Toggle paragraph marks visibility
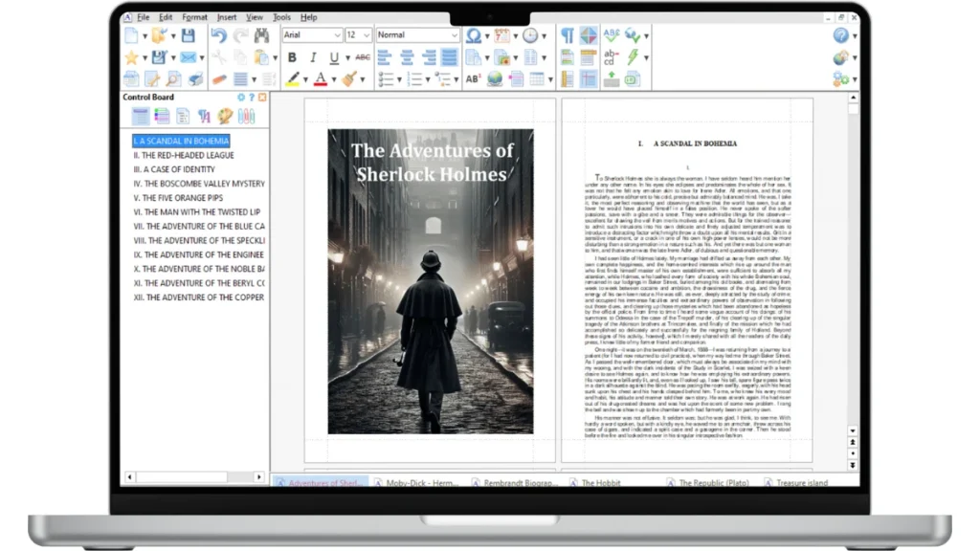The image size is (980, 551). point(568,35)
